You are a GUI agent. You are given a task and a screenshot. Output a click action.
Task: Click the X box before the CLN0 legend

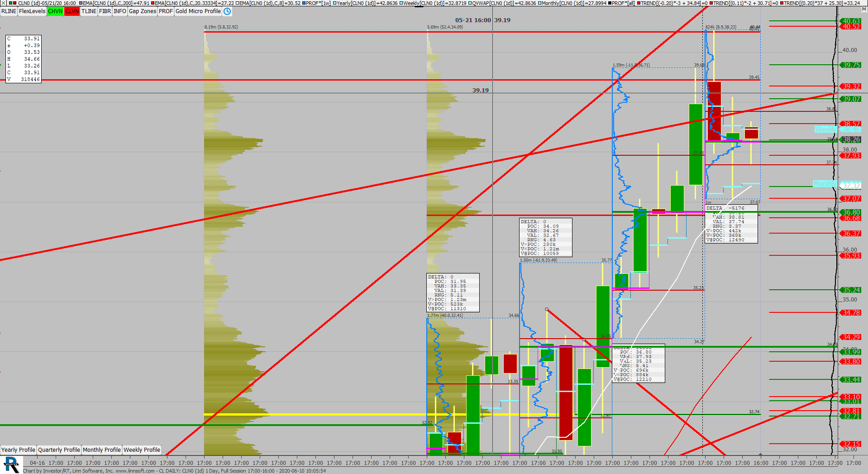4,3
